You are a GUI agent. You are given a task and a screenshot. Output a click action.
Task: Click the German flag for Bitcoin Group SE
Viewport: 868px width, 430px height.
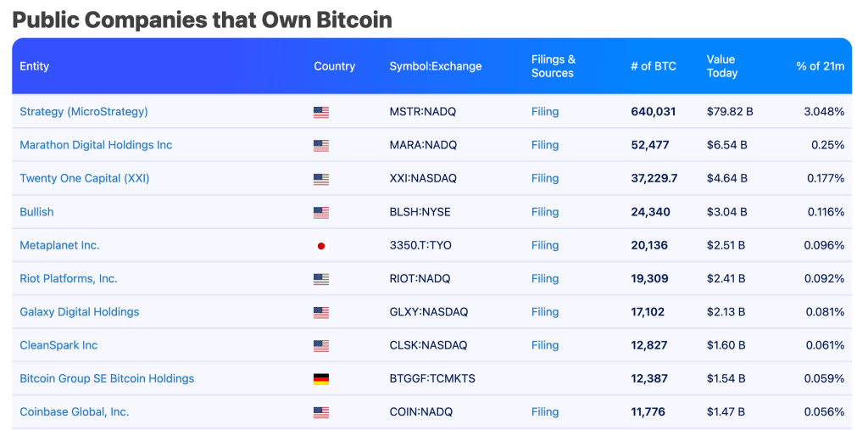click(320, 379)
